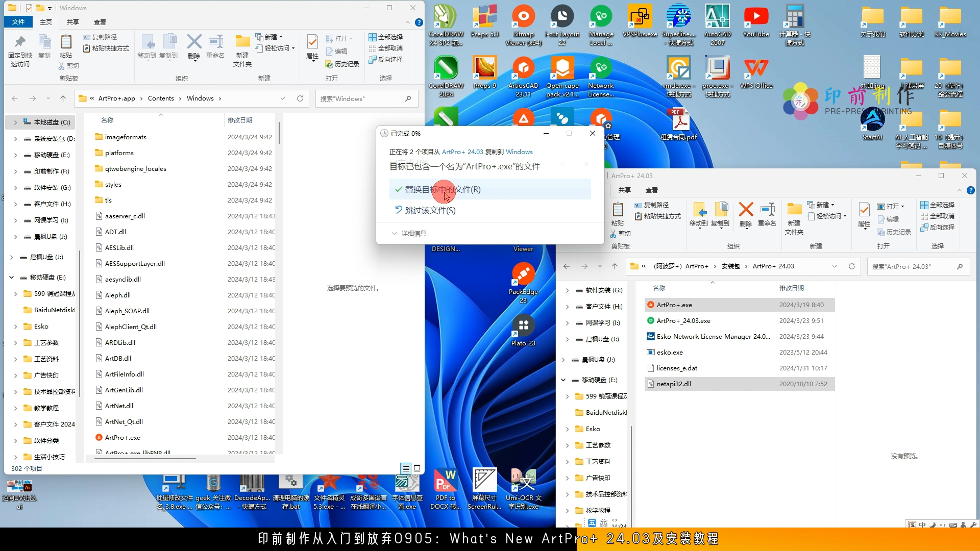Open 轻松访问 dropdown in ArtPro+ 24.03 ribbon
Image resolution: width=980 pixels, height=551 pixels.
pyautogui.click(x=826, y=216)
